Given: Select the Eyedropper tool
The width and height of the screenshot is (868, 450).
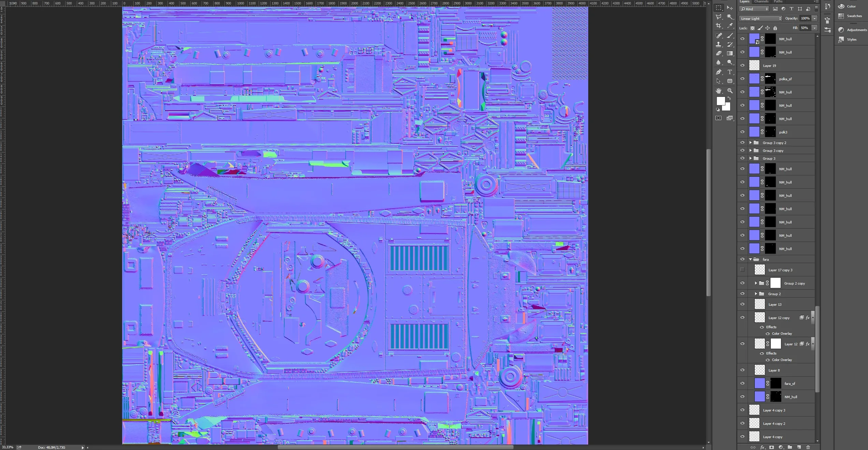Looking at the screenshot, I should [730, 26].
